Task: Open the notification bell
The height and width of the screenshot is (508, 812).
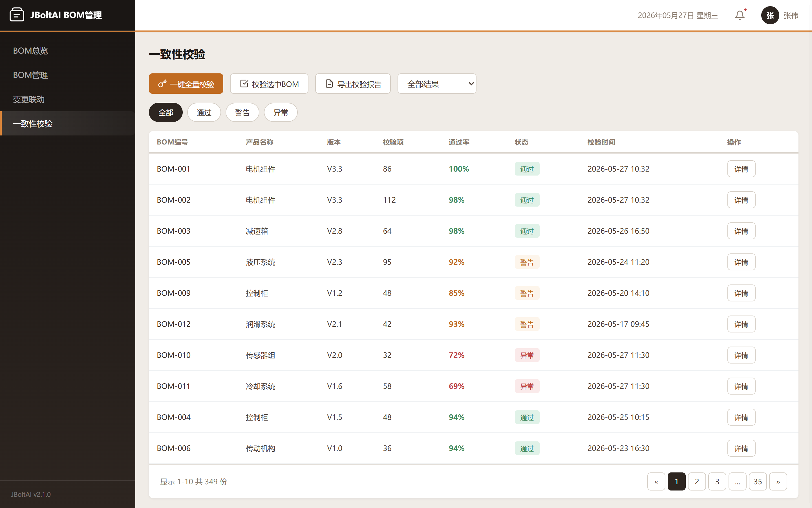Action: point(740,15)
